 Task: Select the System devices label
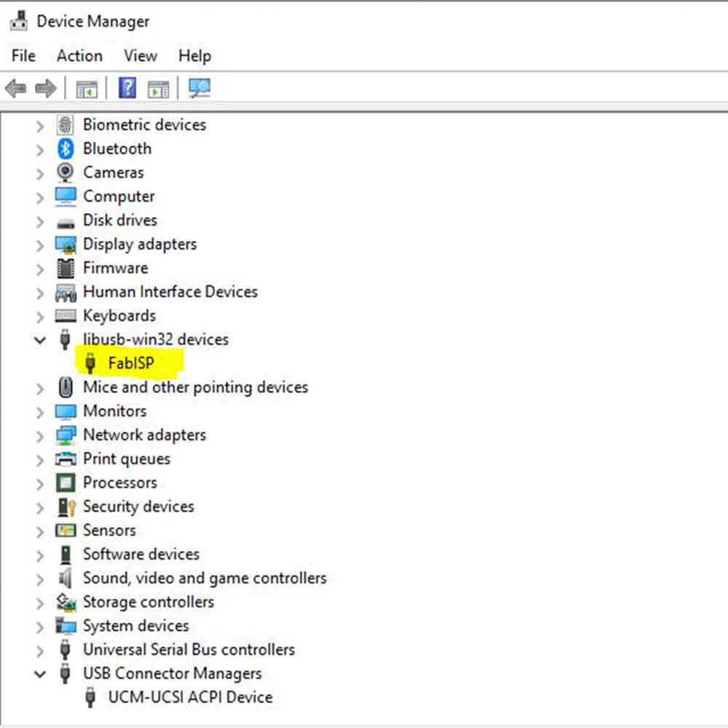(x=136, y=626)
